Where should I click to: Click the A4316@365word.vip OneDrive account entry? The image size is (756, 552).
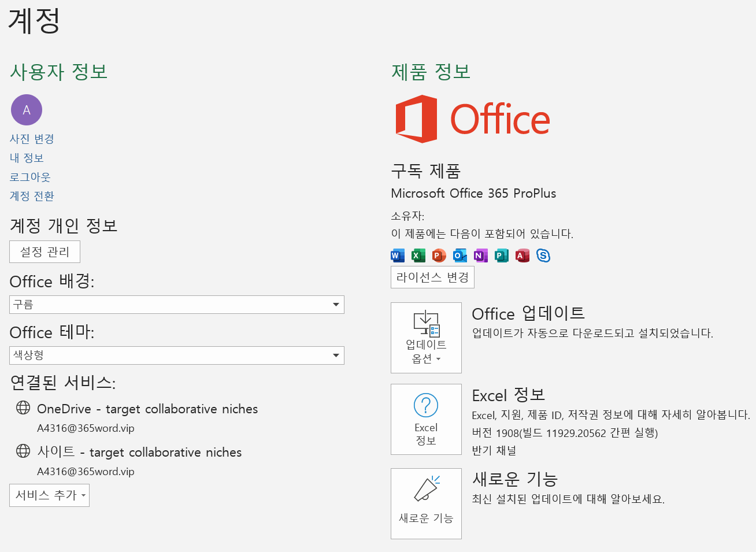click(84, 428)
